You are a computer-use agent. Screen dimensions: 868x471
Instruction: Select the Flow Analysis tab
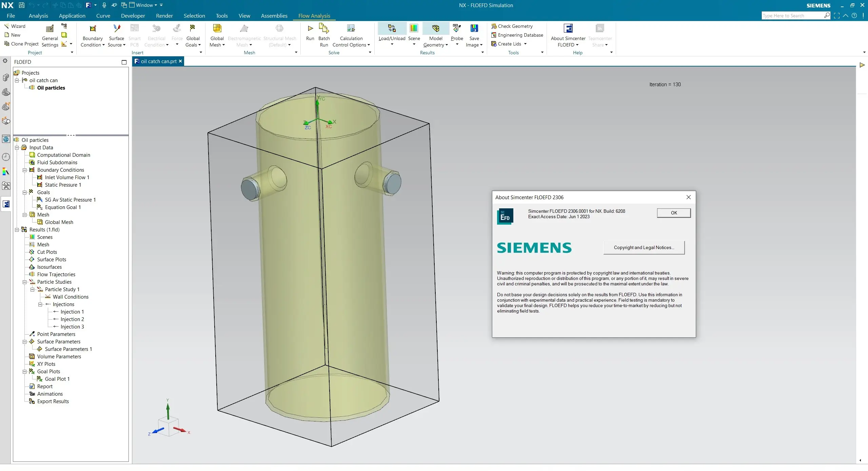[x=314, y=16]
